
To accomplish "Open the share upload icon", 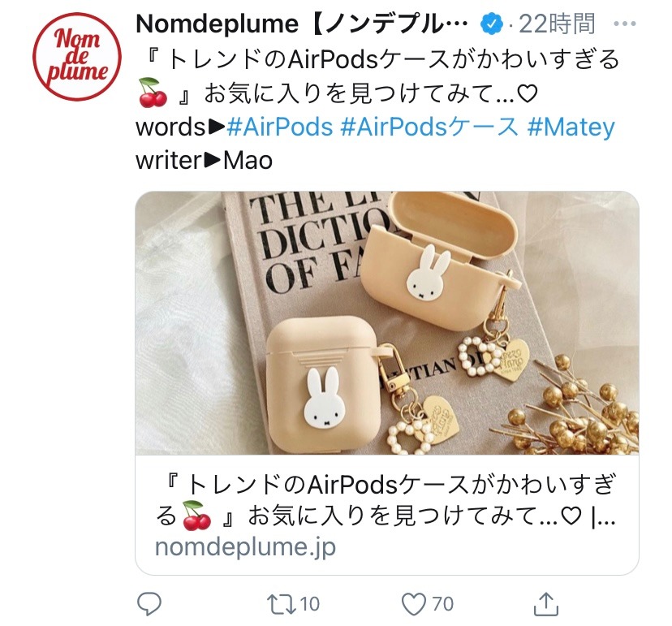I will click(546, 603).
